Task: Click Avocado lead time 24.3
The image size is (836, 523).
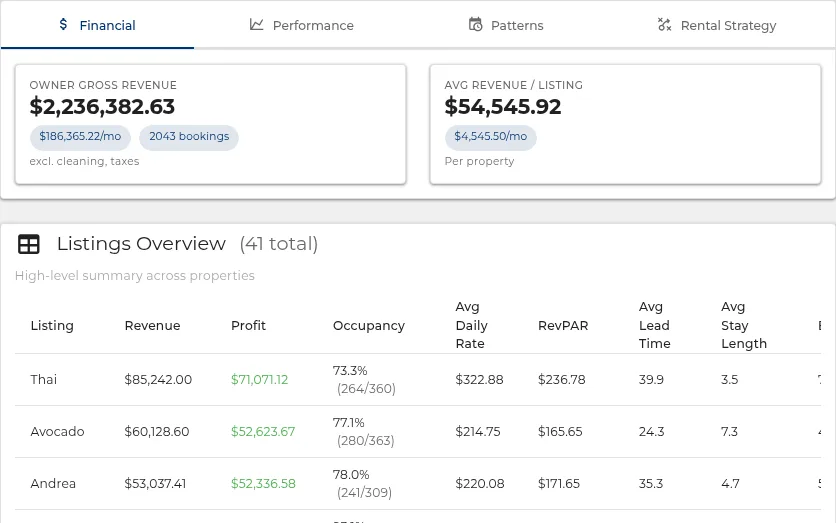Action: [652, 432]
